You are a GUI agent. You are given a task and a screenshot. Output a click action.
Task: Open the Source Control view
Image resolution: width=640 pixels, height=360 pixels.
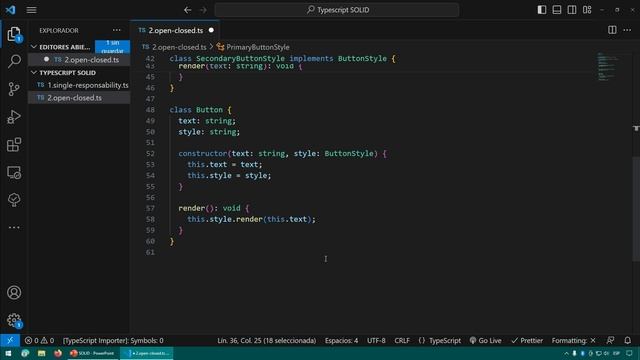pyautogui.click(x=14, y=89)
